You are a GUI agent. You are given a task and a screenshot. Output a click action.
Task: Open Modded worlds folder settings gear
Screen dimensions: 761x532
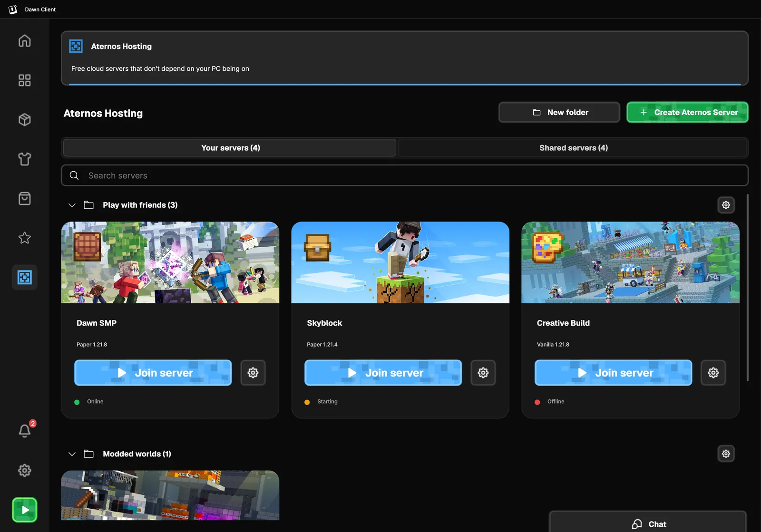tap(726, 454)
